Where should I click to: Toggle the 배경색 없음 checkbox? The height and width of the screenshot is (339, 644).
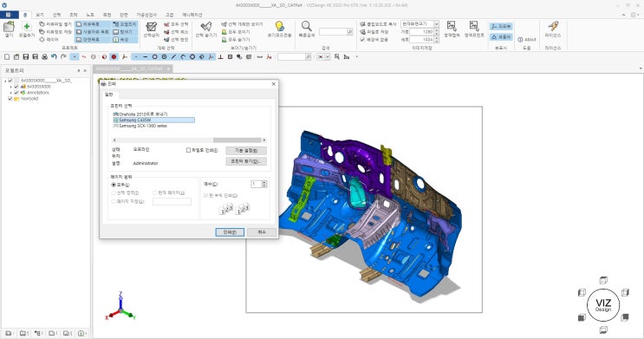[x=362, y=39]
